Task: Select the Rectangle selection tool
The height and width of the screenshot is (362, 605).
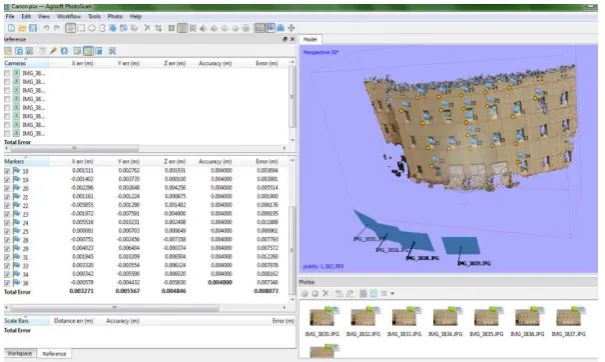Action: pyautogui.click(x=81, y=28)
